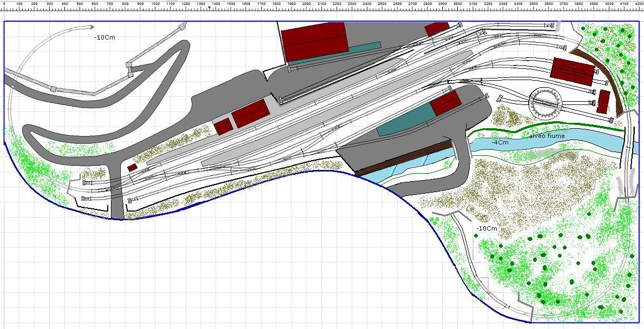This screenshot has width=644, height=329.
Task: Click a buffer stop at the leftmost siding end
Action: 84,182
